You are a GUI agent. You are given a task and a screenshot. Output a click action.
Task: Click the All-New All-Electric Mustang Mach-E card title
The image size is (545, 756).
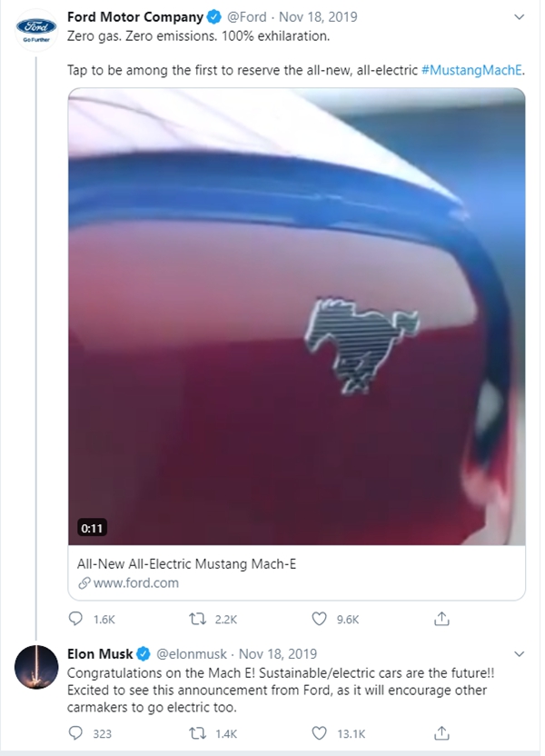pos(187,563)
